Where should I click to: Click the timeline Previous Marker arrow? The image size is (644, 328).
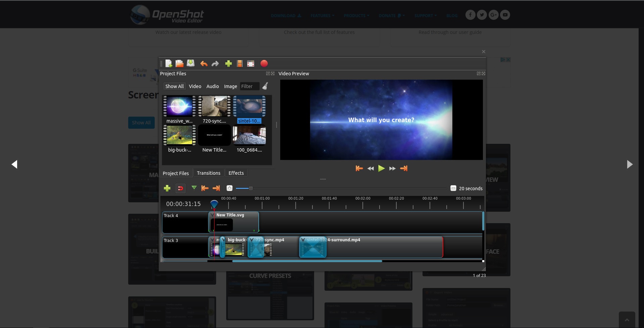click(205, 188)
